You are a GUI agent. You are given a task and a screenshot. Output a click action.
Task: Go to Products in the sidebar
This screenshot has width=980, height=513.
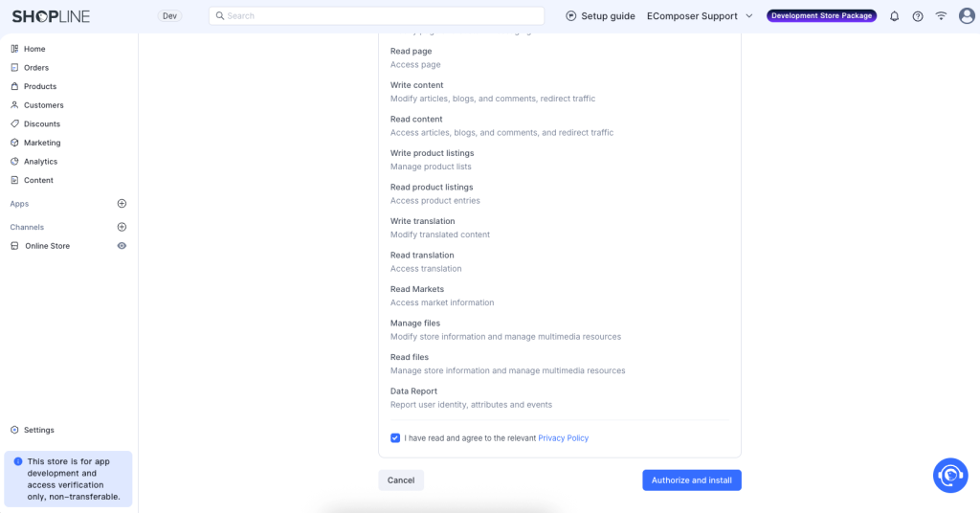(x=40, y=86)
